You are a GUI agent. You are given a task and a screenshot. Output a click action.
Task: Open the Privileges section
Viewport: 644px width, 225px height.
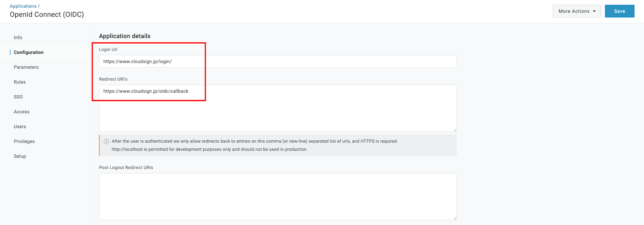coord(24,142)
